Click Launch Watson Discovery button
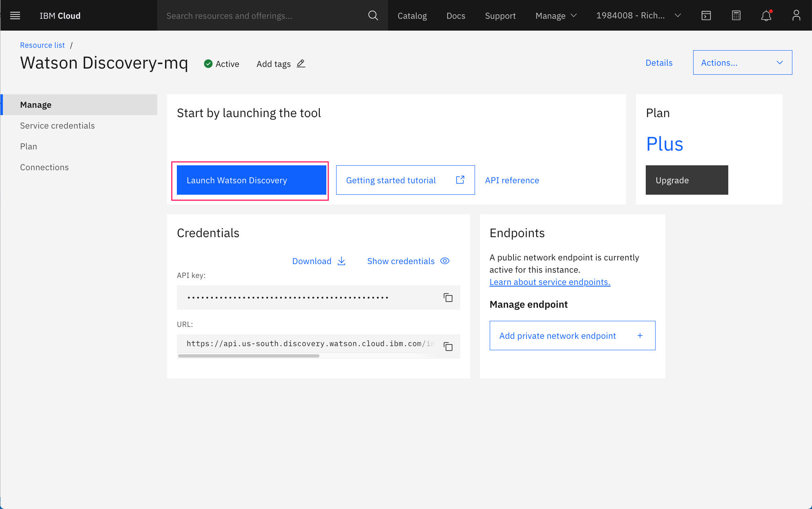The height and width of the screenshot is (509, 812). pos(251,180)
